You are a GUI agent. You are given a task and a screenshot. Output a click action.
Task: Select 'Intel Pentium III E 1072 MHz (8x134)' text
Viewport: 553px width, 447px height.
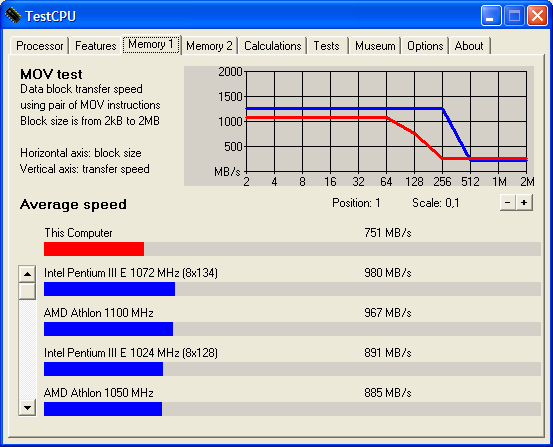click(131, 273)
